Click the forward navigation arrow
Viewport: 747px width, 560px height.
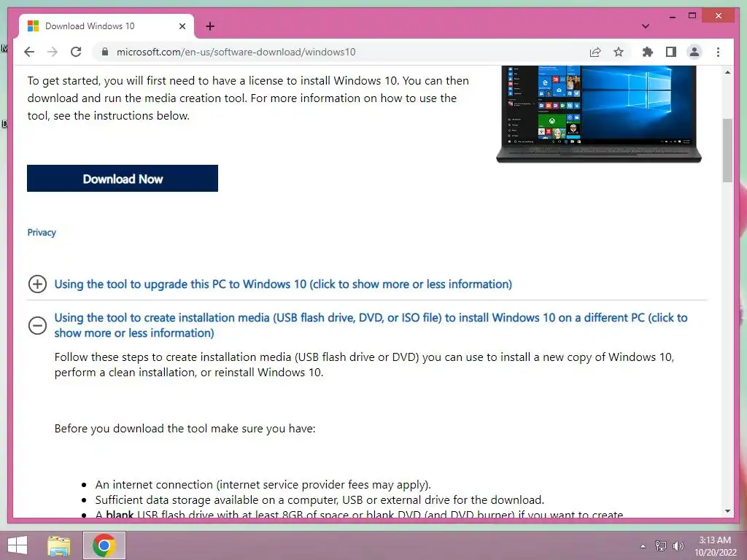(53, 52)
